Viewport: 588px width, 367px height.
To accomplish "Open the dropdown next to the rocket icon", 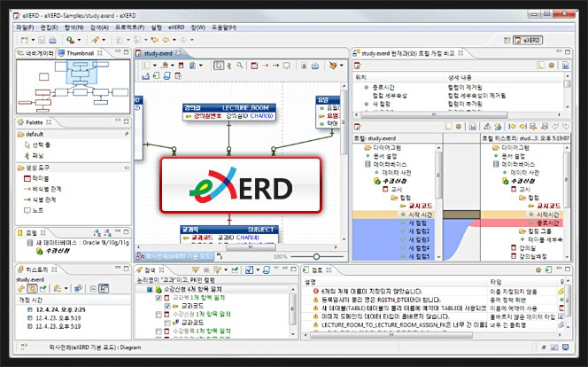I will click(x=104, y=40).
